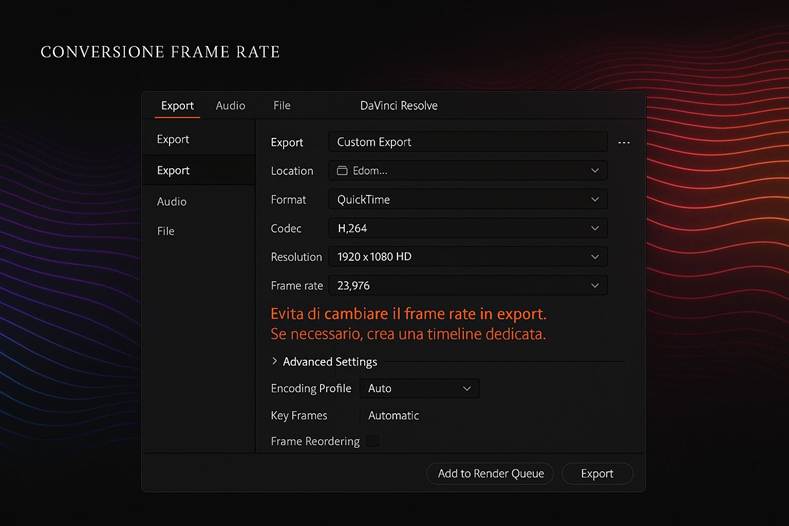Click the three-dots more options icon

[624, 143]
